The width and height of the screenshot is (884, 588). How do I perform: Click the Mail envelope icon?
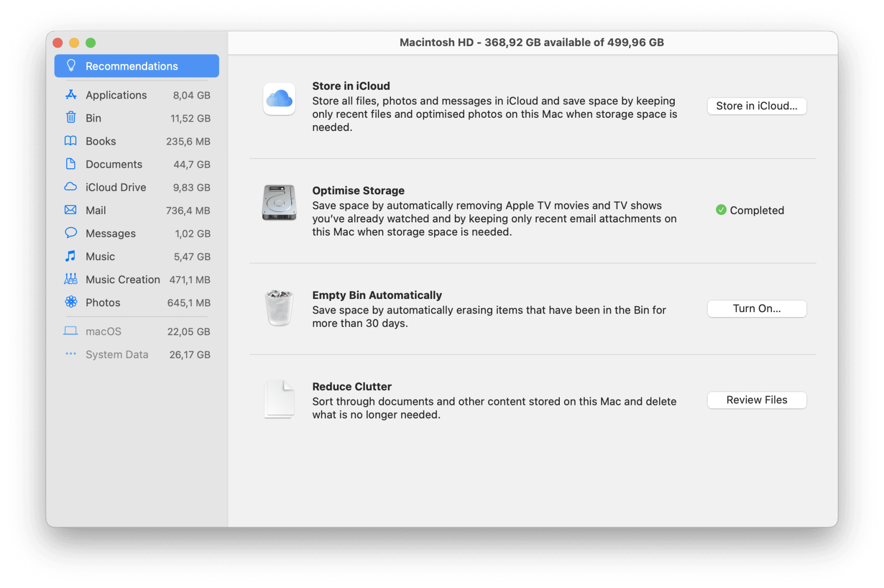pos(71,210)
